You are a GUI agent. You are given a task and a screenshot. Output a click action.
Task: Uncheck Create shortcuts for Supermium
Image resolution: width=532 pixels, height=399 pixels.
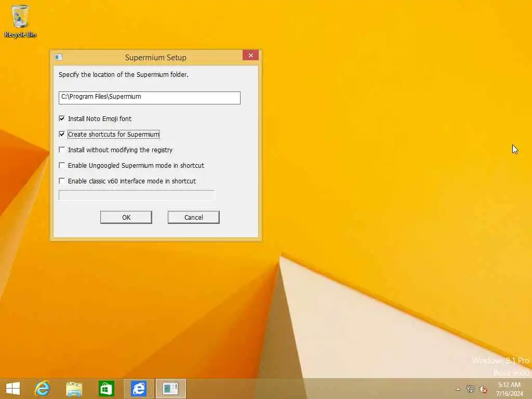tap(62, 134)
